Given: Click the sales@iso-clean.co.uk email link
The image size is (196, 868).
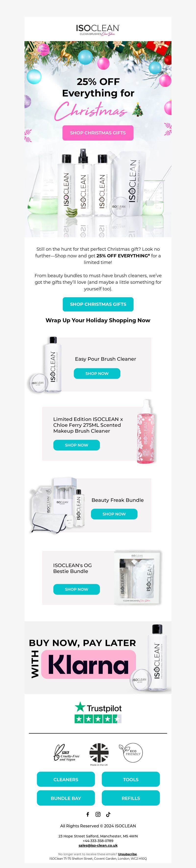Looking at the screenshot, I should coord(98,845).
